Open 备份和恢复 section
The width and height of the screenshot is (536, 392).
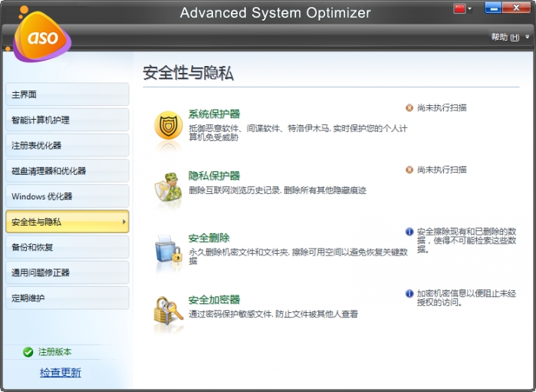click(x=67, y=247)
